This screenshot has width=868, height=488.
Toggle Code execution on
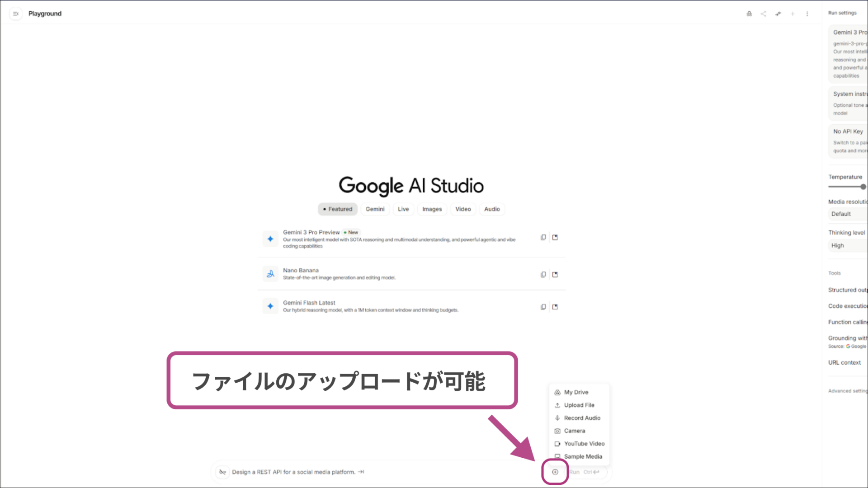[x=848, y=306]
